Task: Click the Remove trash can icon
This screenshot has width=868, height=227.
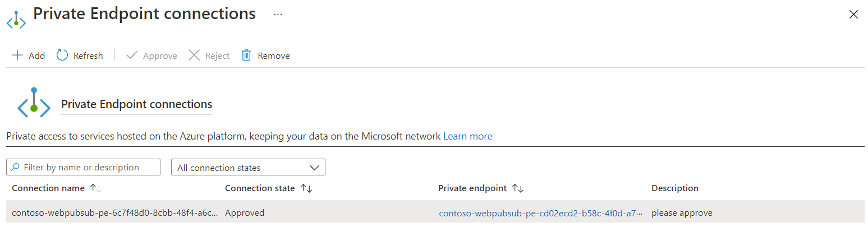Action: (246, 55)
